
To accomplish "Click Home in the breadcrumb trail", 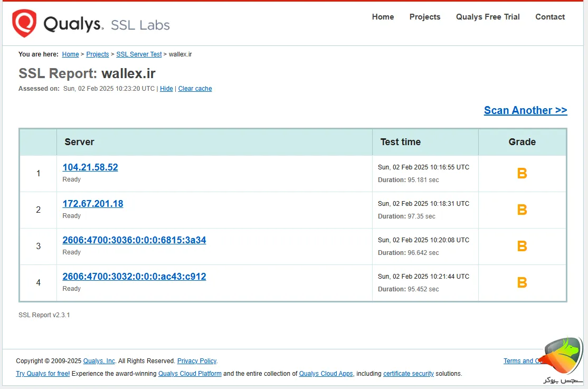I will [70, 54].
